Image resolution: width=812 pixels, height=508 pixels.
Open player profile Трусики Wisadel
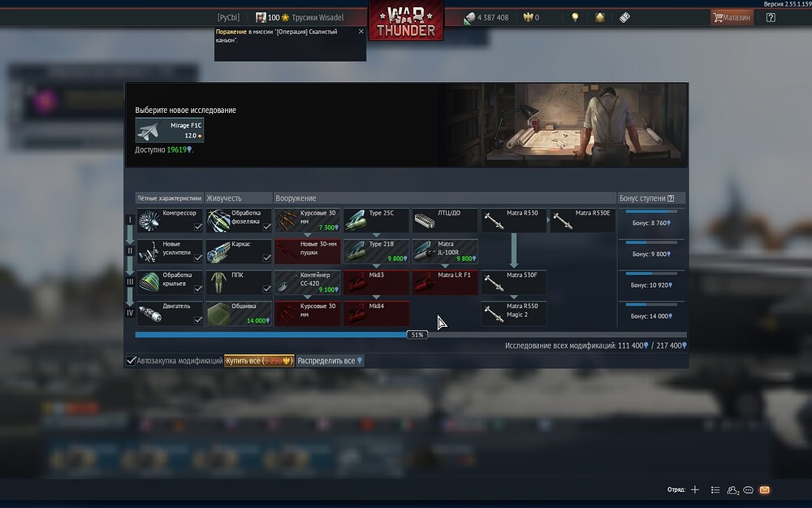[x=317, y=17]
